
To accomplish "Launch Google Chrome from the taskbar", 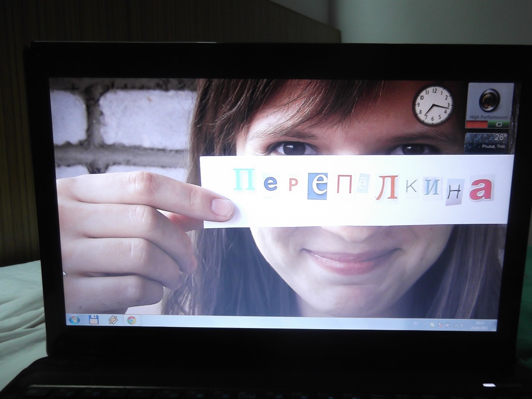I will click(131, 320).
